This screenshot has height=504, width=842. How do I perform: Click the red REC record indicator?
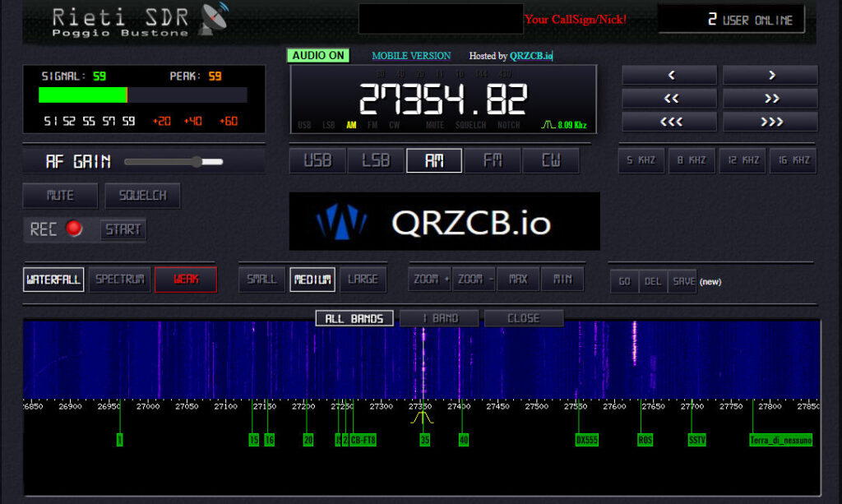(x=74, y=229)
